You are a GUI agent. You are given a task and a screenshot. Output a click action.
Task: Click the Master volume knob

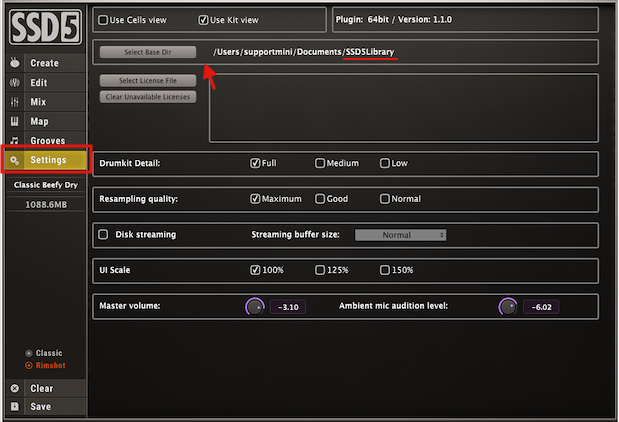pyautogui.click(x=254, y=306)
